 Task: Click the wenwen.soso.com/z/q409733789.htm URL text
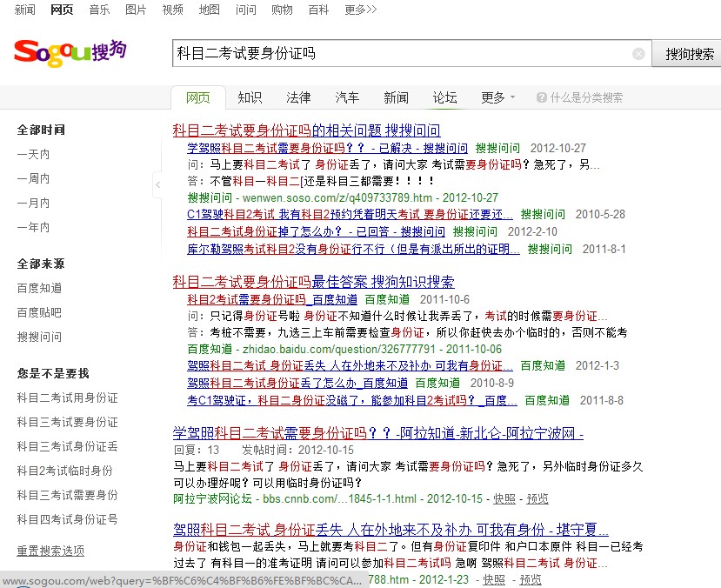click(x=337, y=198)
